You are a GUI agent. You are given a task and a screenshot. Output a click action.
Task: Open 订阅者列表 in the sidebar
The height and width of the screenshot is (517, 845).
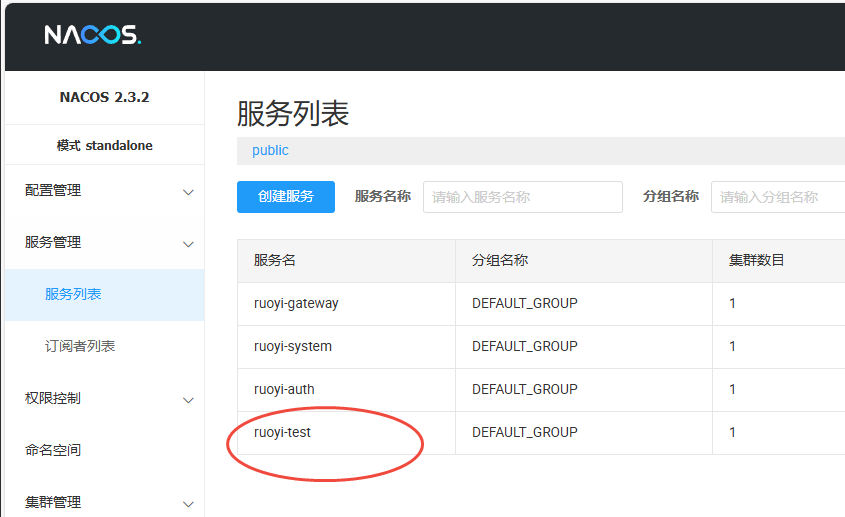80,346
